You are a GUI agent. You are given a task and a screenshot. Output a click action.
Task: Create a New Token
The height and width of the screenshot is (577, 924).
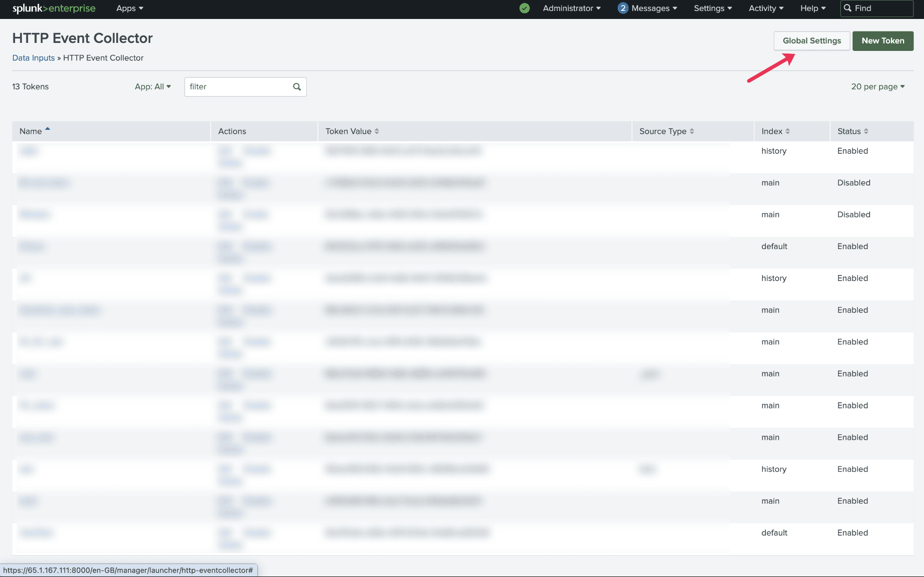pos(883,41)
